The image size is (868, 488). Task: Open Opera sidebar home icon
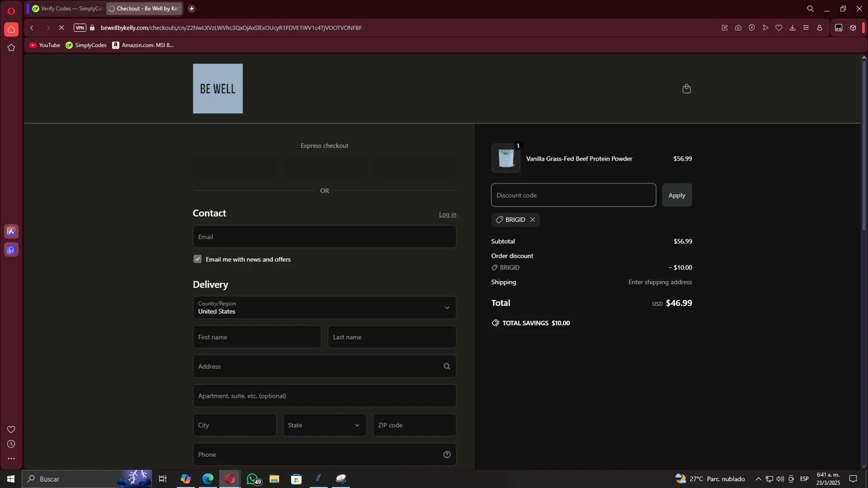(x=11, y=29)
